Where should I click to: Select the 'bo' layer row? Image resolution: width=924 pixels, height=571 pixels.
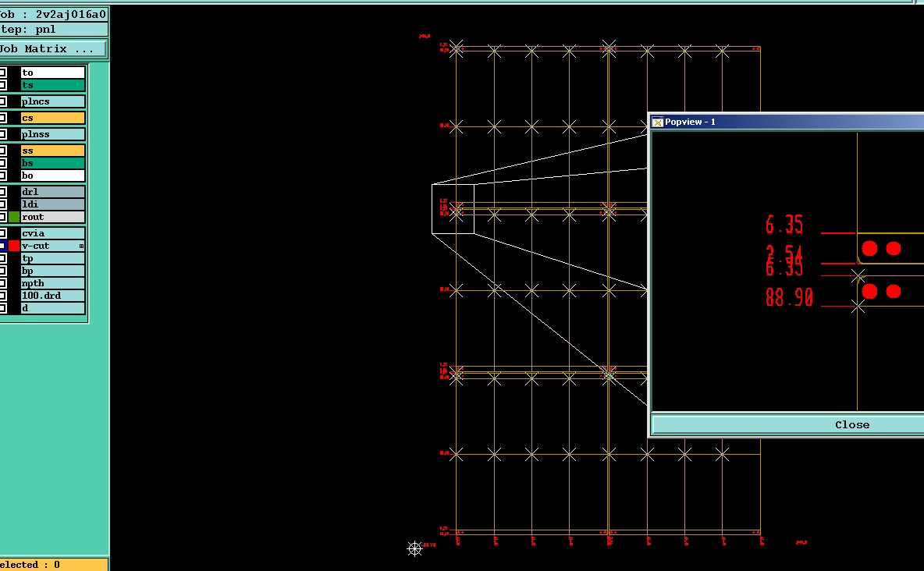pyautogui.click(x=52, y=176)
